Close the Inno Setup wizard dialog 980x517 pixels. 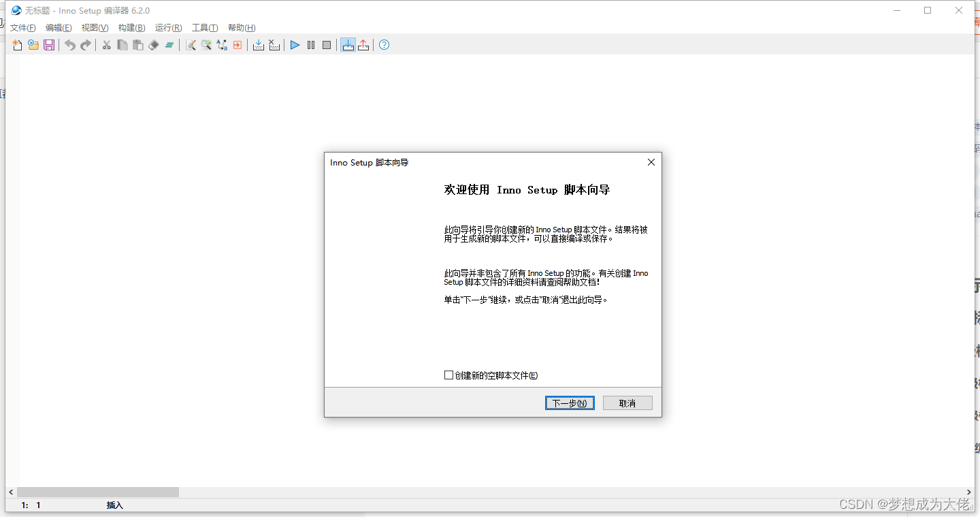click(651, 162)
